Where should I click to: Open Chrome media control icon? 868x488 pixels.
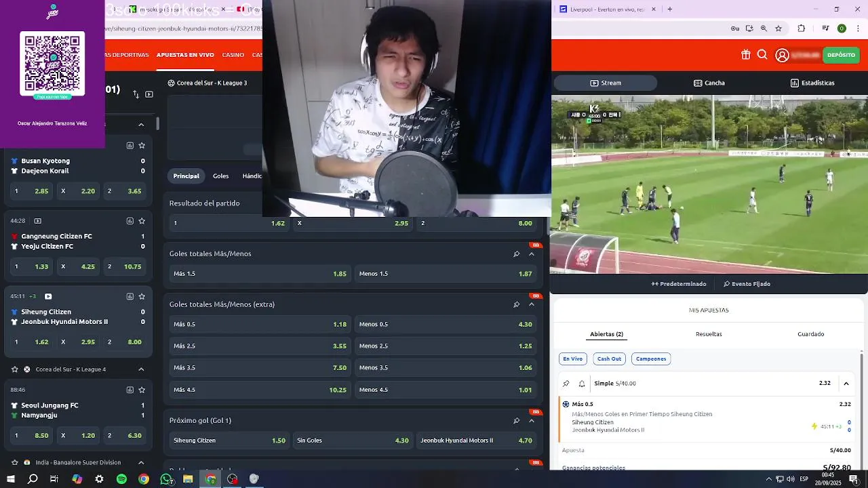tap(825, 28)
